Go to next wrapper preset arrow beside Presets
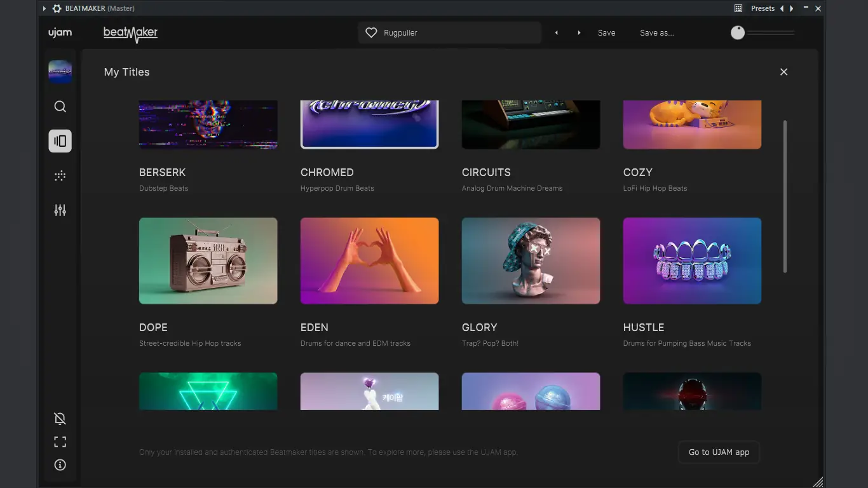Viewport: 868px width, 488px height. point(791,8)
